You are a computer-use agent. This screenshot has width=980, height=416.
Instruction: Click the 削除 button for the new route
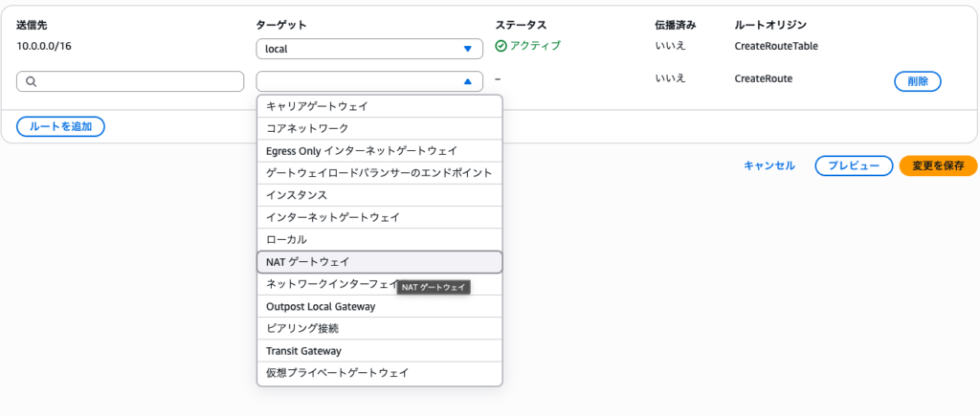917,81
